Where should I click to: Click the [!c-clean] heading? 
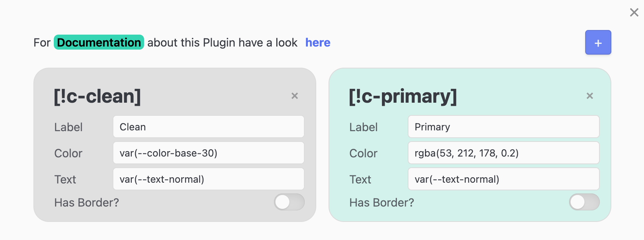(97, 96)
